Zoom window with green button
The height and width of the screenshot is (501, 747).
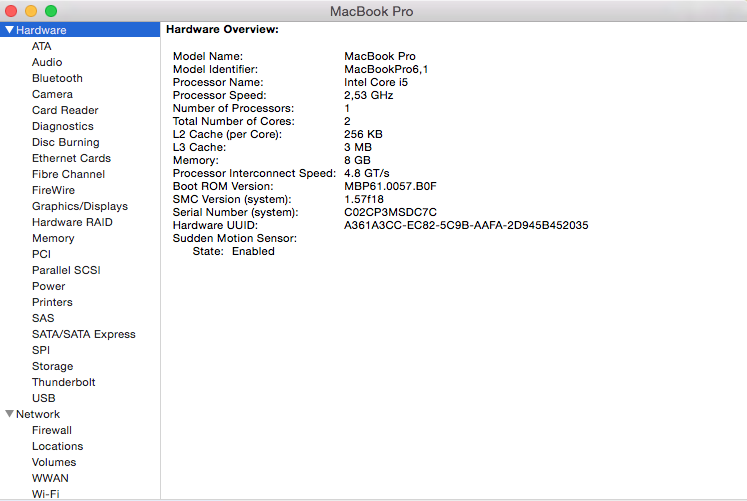pos(51,11)
